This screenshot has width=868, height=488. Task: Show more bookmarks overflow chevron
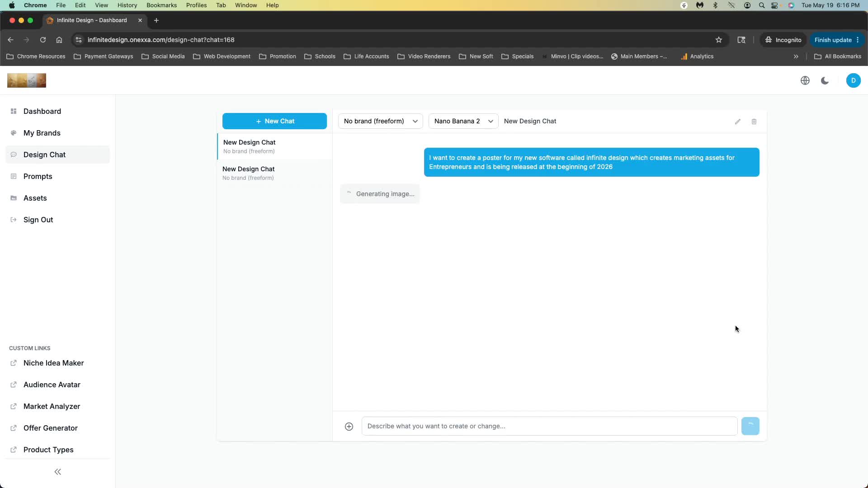[x=796, y=56]
